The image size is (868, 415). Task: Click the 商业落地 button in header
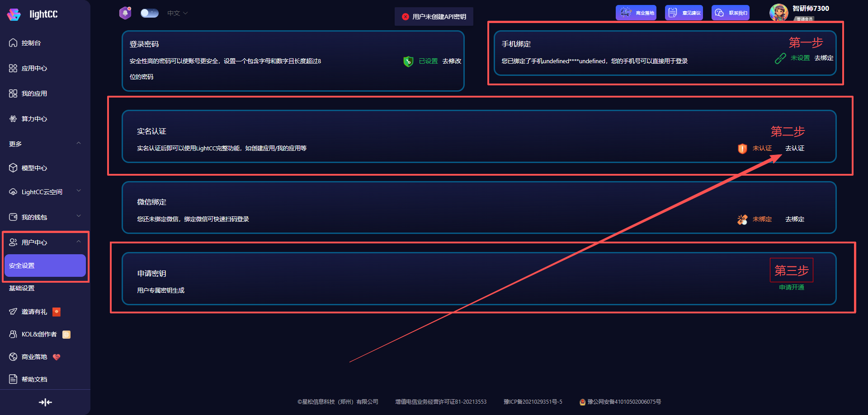point(636,13)
